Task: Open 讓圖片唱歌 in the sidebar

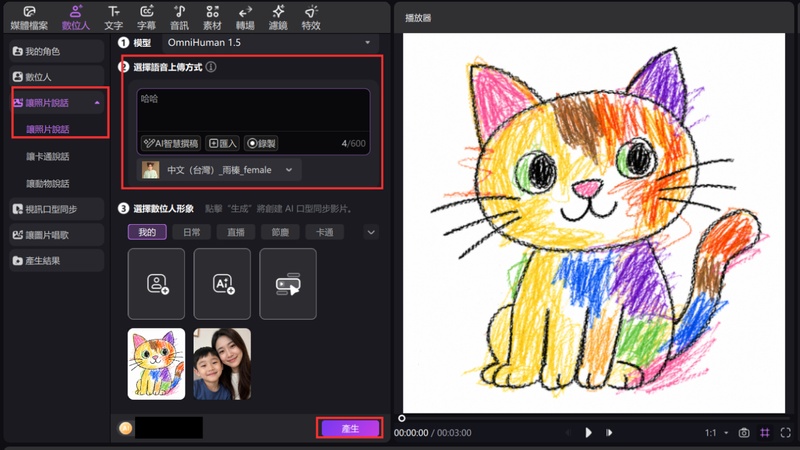Action: pos(57,235)
